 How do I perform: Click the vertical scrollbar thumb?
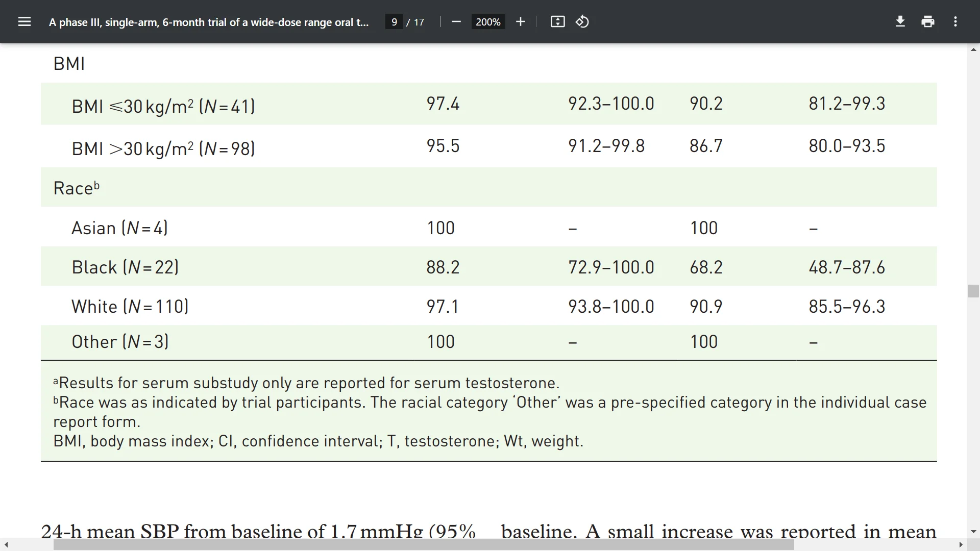[973, 291]
